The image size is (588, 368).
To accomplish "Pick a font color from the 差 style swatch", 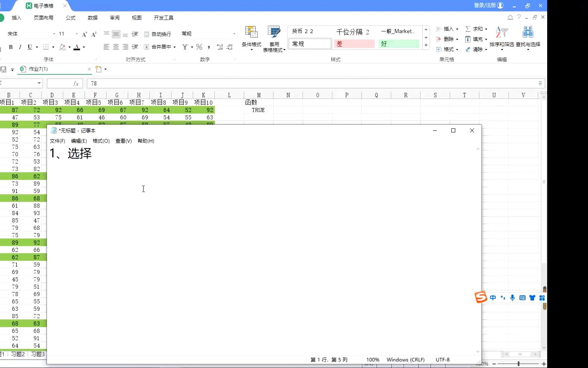I will pos(354,44).
